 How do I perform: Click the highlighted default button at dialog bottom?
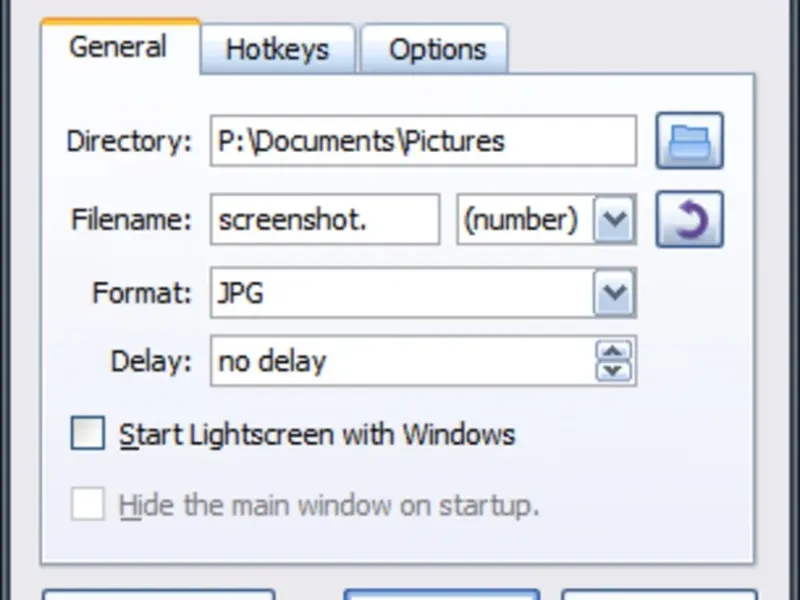click(x=441, y=594)
